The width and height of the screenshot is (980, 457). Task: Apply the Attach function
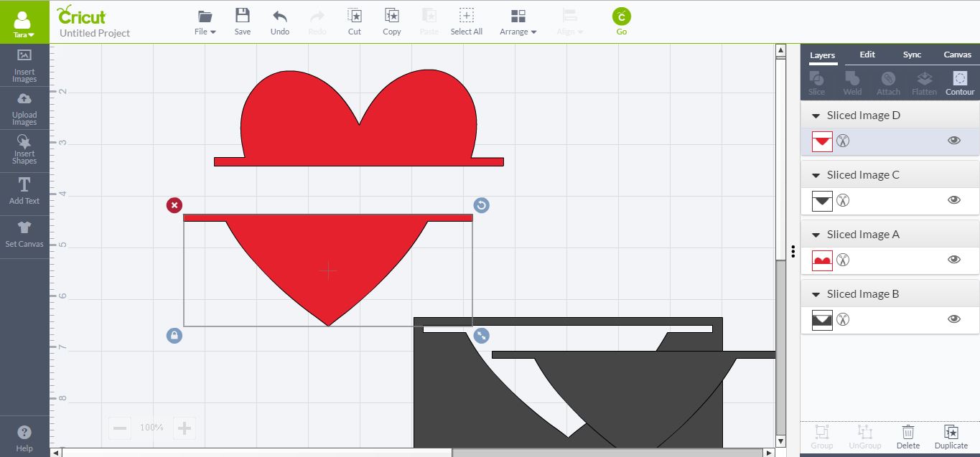click(x=888, y=82)
